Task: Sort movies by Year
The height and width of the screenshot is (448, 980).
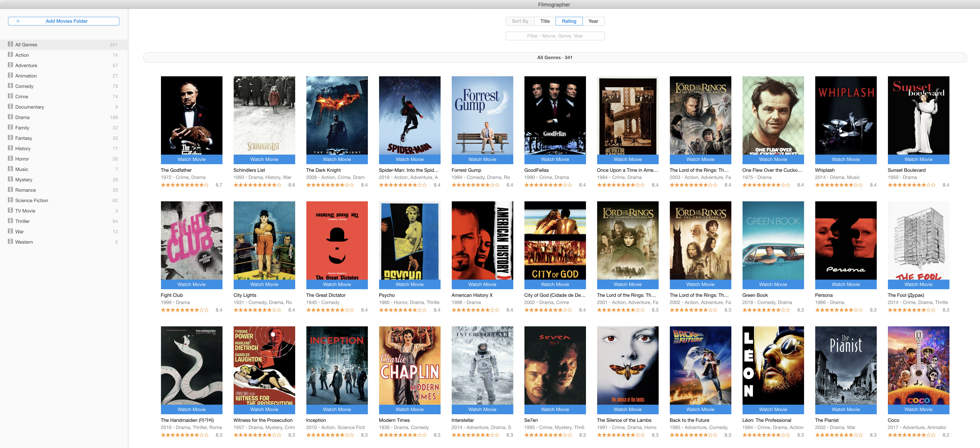Action: coord(593,21)
